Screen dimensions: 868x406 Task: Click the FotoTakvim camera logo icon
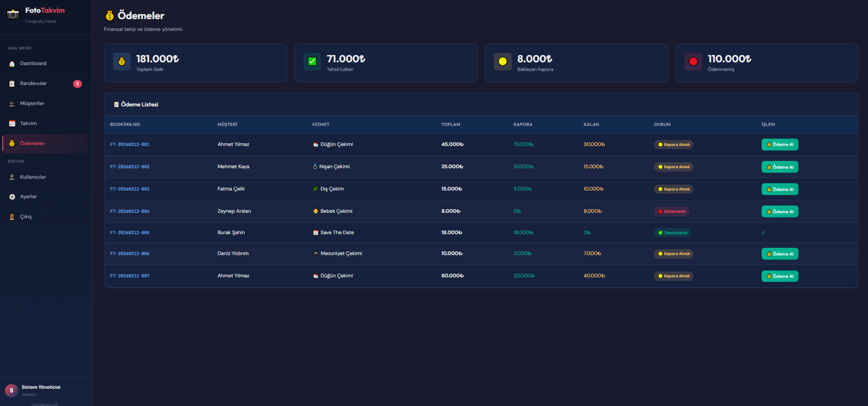coord(13,15)
